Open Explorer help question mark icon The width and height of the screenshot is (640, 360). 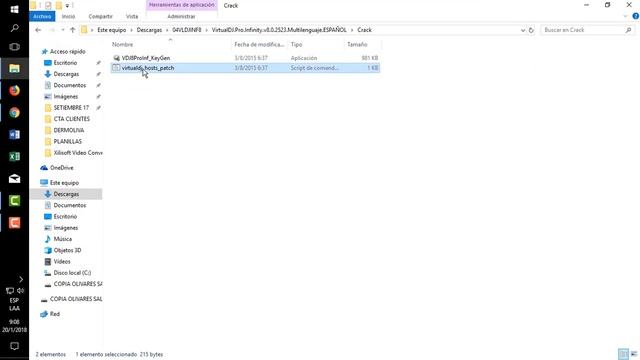635,16
